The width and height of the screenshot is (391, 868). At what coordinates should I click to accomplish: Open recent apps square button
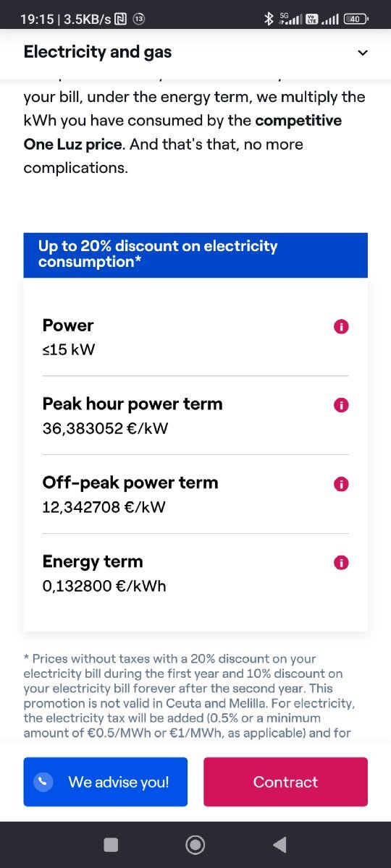(111, 844)
